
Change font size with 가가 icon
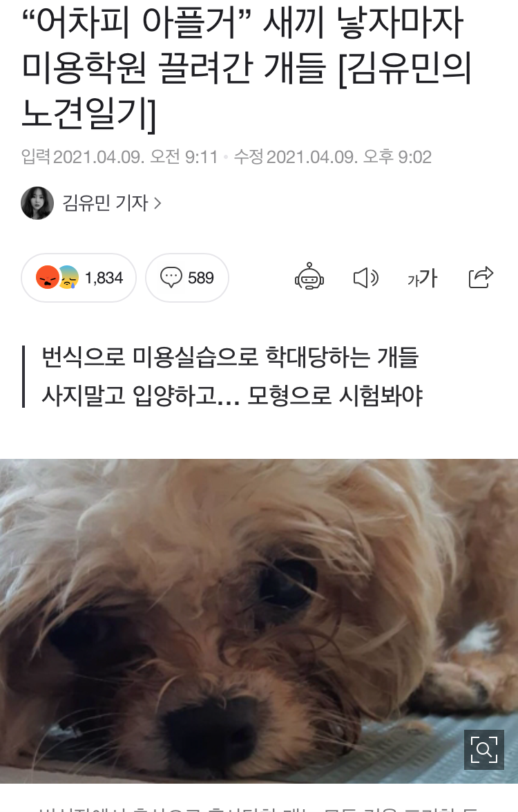422,278
